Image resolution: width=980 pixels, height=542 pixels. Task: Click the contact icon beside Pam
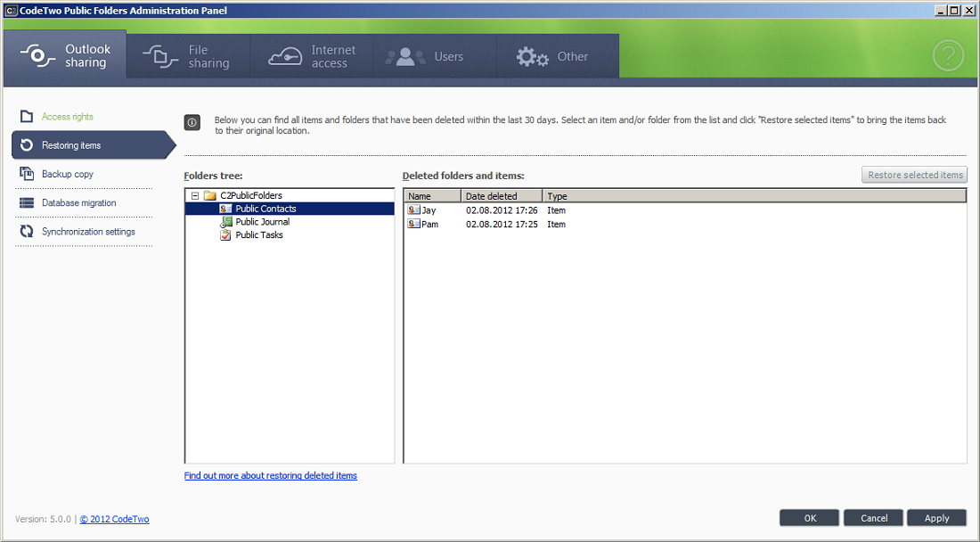point(413,224)
